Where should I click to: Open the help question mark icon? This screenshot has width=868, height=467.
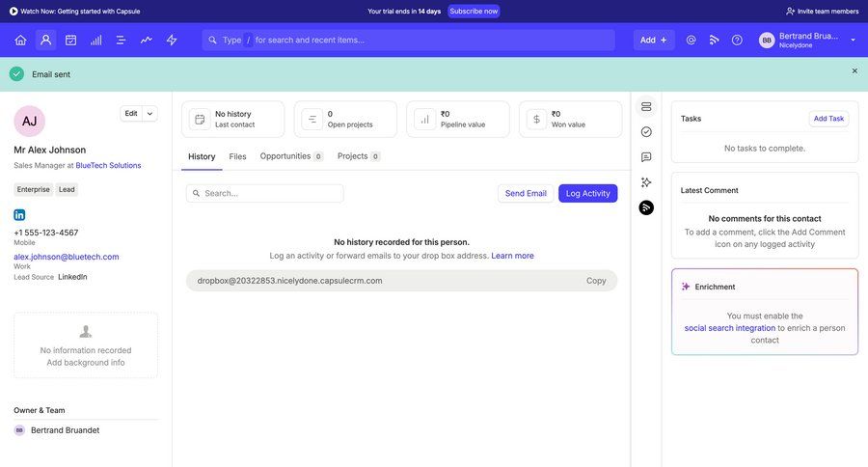click(737, 40)
